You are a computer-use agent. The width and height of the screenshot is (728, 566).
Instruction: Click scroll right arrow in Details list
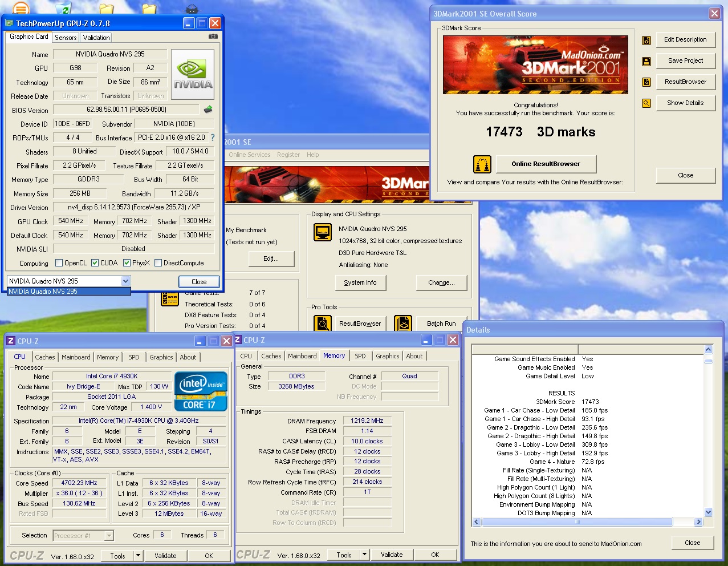[698, 522]
